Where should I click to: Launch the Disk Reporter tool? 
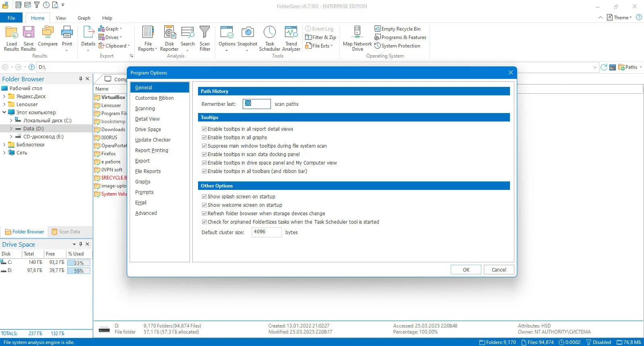pyautogui.click(x=169, y=39)
